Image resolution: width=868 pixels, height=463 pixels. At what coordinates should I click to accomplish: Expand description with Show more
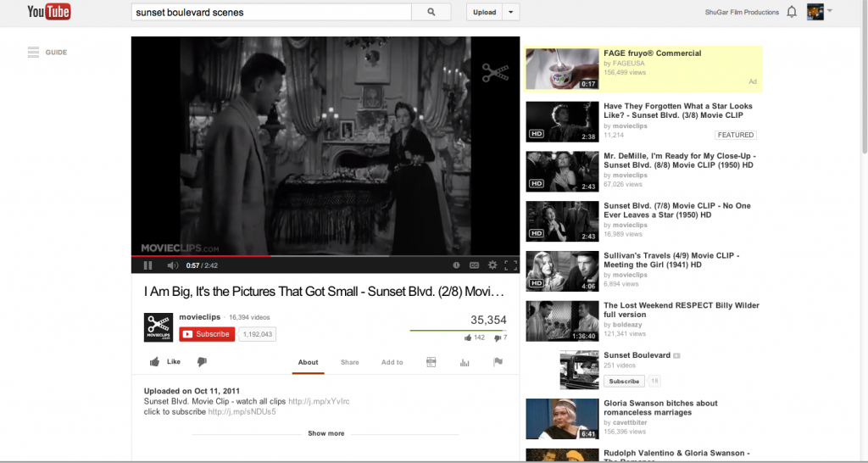point(326,433)
